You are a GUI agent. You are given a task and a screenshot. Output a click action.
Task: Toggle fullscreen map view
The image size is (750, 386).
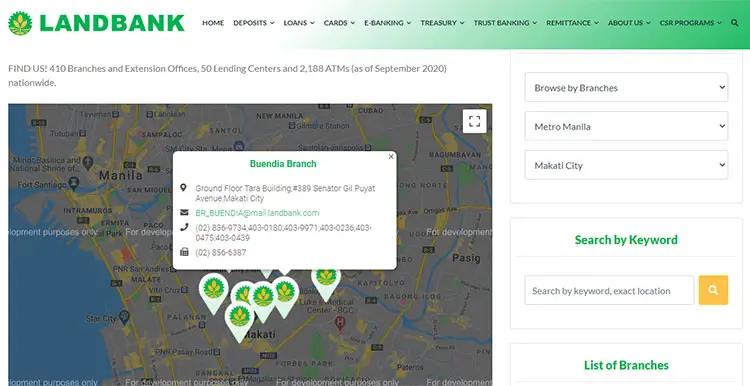tap(474, 121)
